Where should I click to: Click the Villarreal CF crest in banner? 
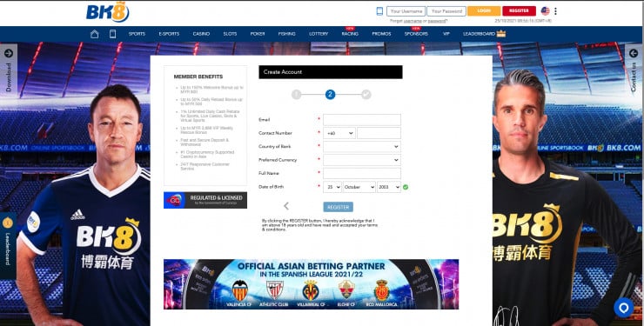tap(311, 290)
